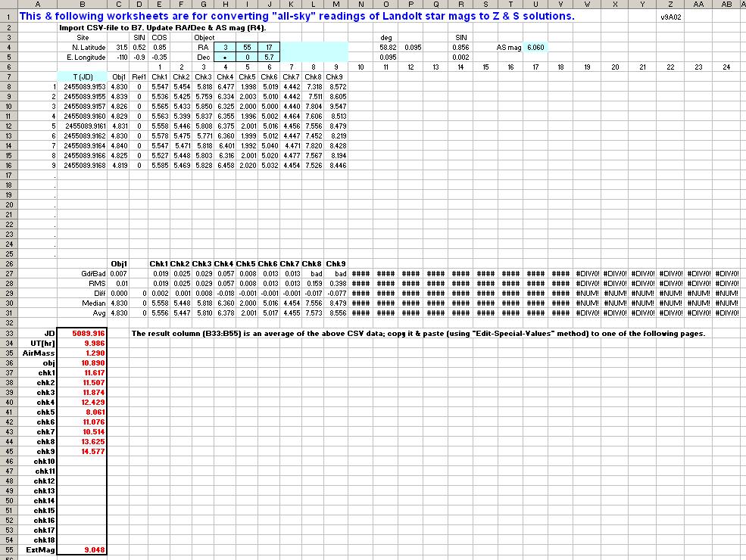746x560 pixels.
Task: Click the RA seconds field containing 17
Action: pos(269,48)
